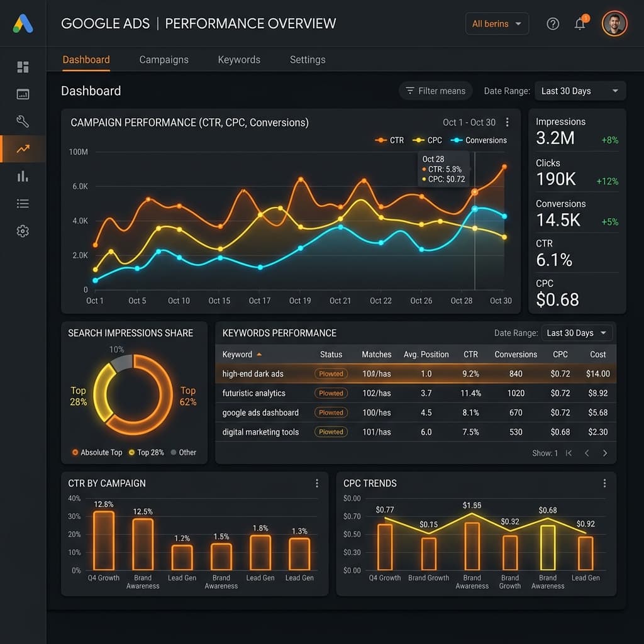Go to previous page of keywords table
The width and height of the screenshot is (644, 644).
[x=587, y=453]
